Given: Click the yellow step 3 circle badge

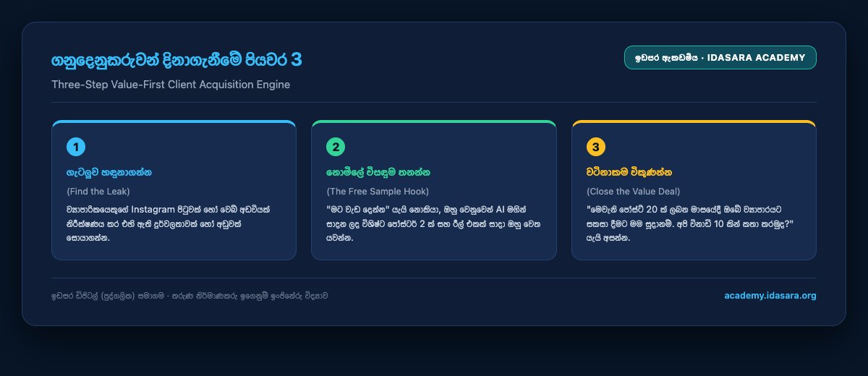Looking at the screenshot, I should point(596,147).
